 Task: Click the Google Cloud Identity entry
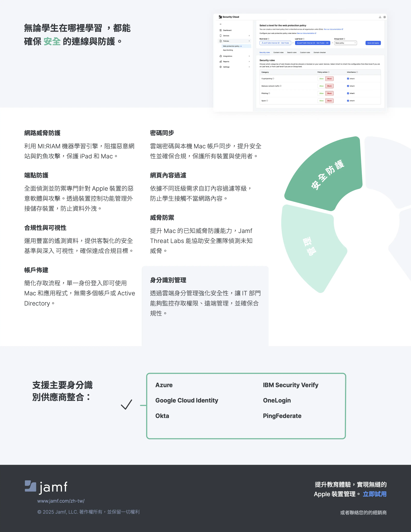click(187, 400)
